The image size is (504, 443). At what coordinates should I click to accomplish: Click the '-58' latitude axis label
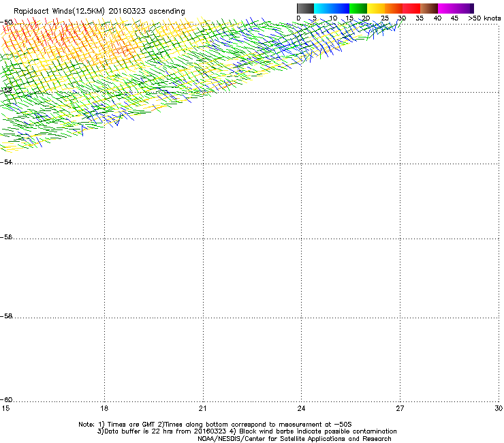pyautogui.click(x=6, y=316)
